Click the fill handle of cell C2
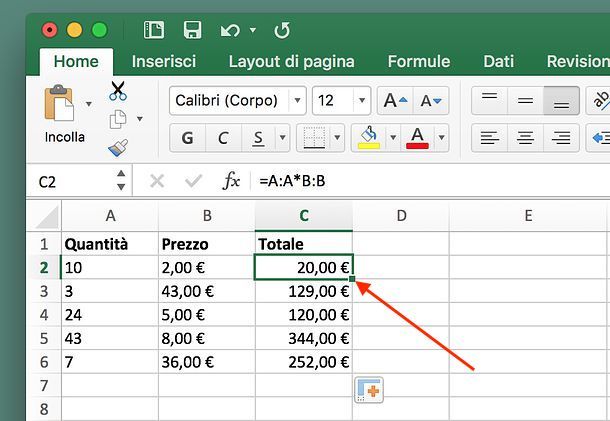Viewport: 610px width, 421px height. point(352,279)
